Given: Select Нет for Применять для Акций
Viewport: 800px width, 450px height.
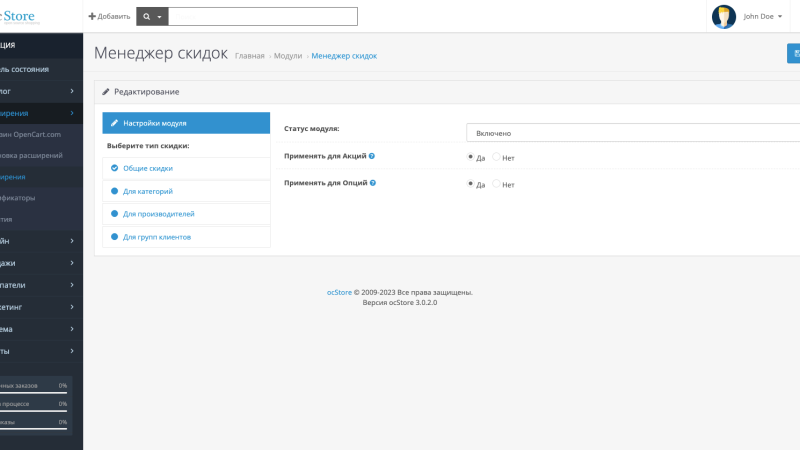Looking at the screenshot, I should click(x=496, y=157).
